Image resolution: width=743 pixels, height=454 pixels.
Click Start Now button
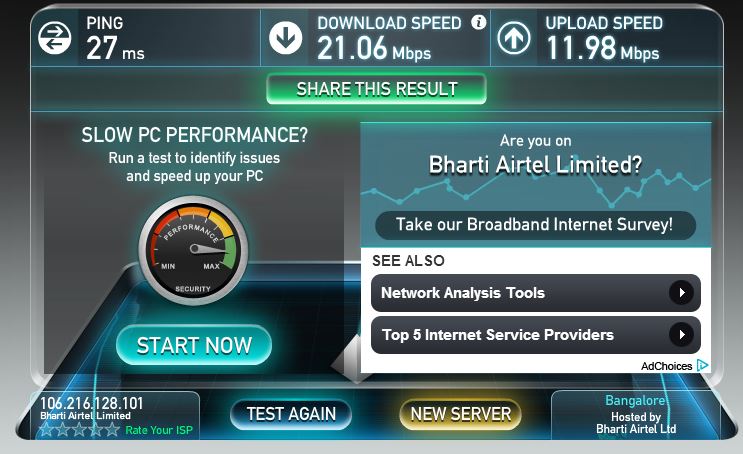(x=194, y=345)
